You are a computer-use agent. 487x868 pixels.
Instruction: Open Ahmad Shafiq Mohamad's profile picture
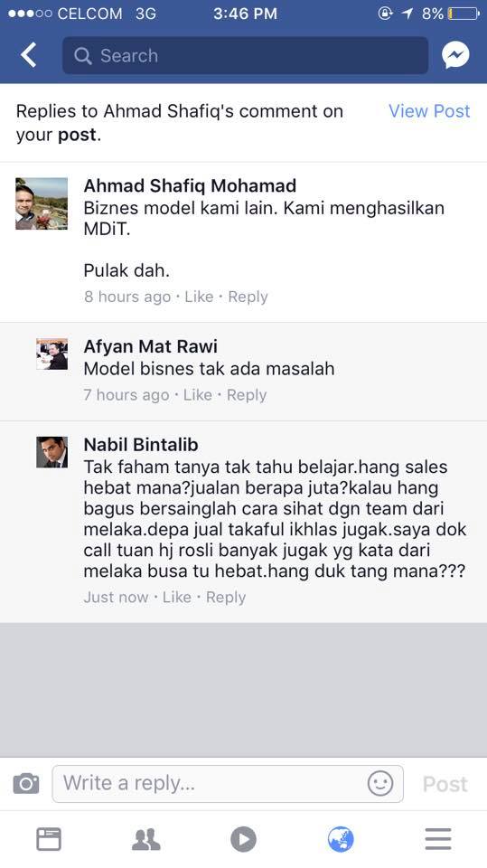point(42,203)
